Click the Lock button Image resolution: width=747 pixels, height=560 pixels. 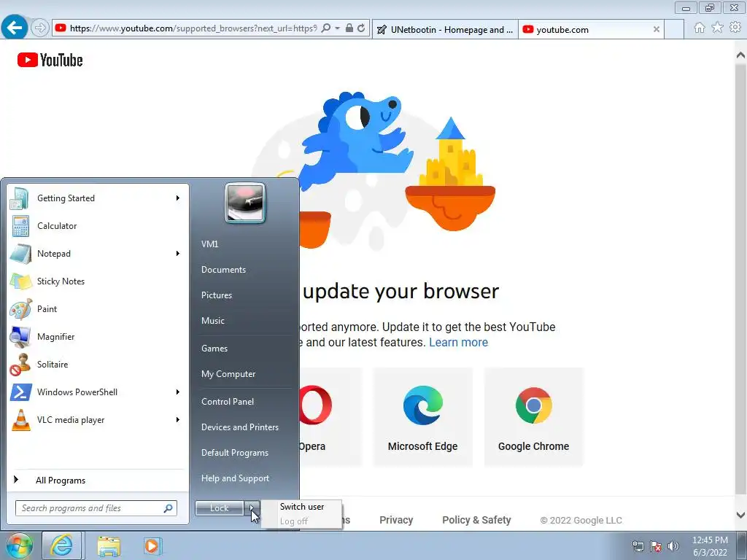(220, 508)
